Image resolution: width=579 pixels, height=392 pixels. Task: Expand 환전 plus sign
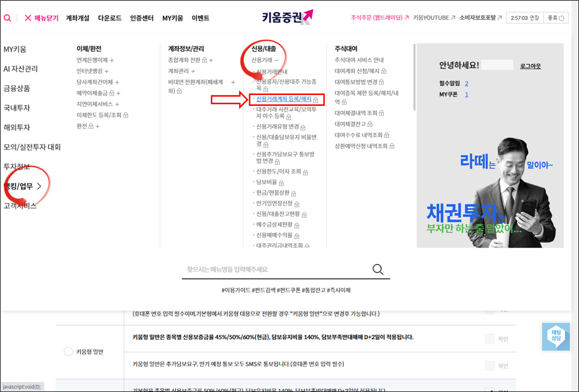pos(97,127)
